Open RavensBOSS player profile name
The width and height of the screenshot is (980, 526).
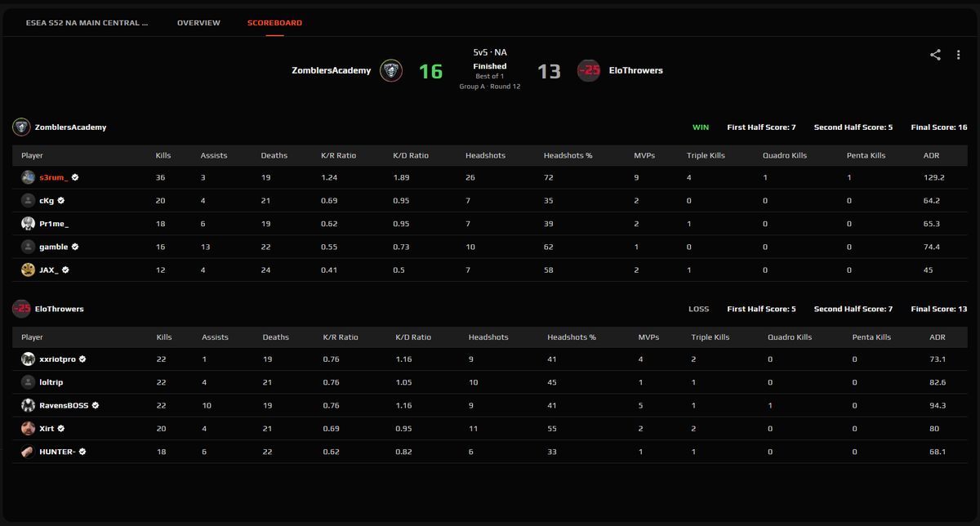click(64, 405)
